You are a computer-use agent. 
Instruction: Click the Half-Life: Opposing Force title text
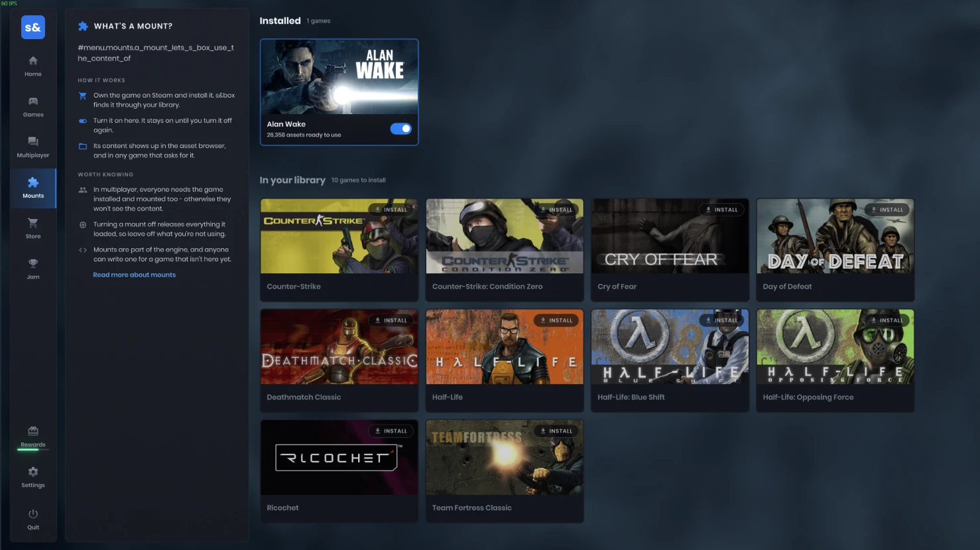coord(808,397)
